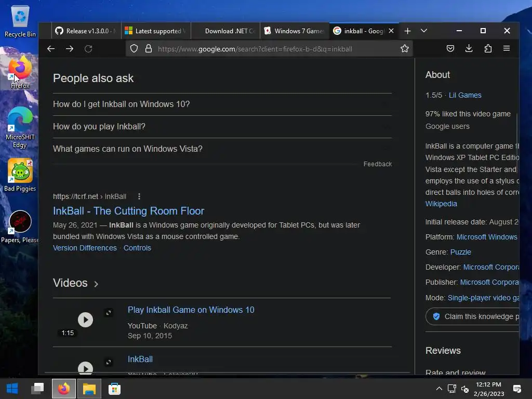This screenshot has width=532, height=399.
Task: Open the Firefox downloads panel
Action: pos(469,48)
